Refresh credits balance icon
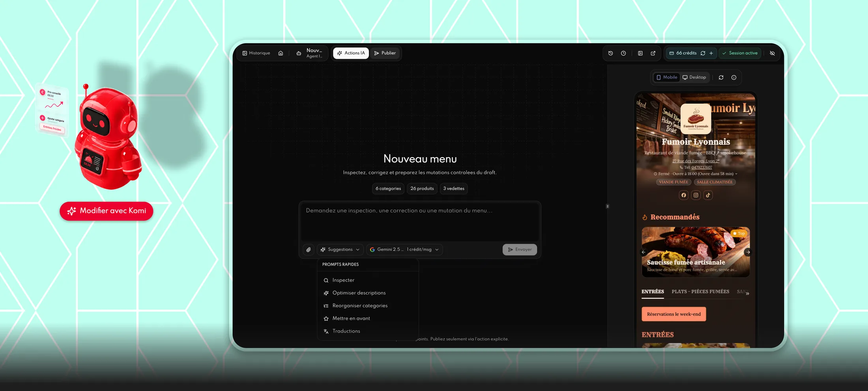Screen dimensions: 868x391 point(703,53)
